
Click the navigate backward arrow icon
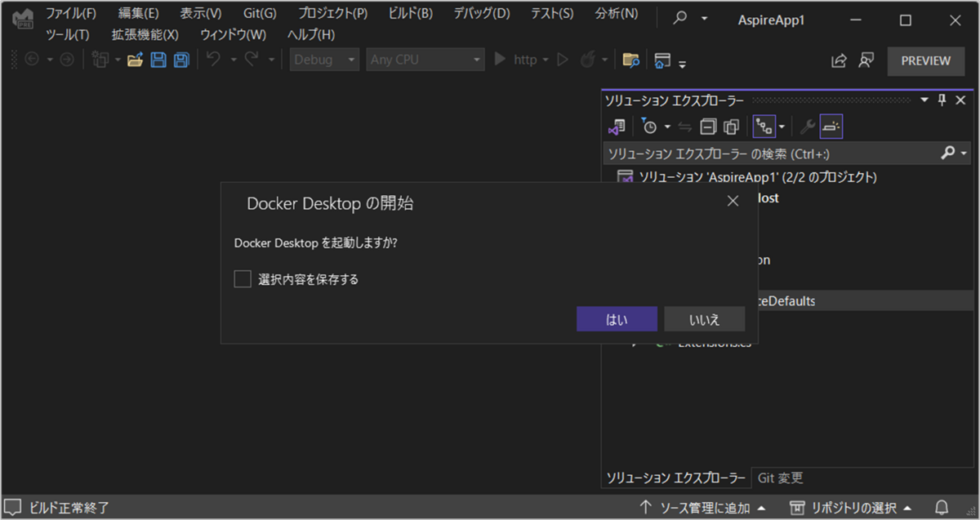[33, 60]
